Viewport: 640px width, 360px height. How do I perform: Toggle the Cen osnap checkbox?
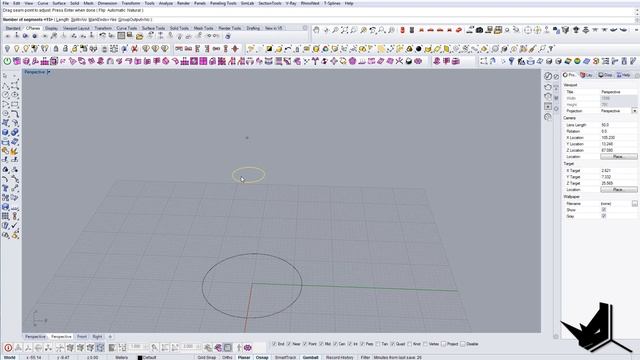[335, 344]
